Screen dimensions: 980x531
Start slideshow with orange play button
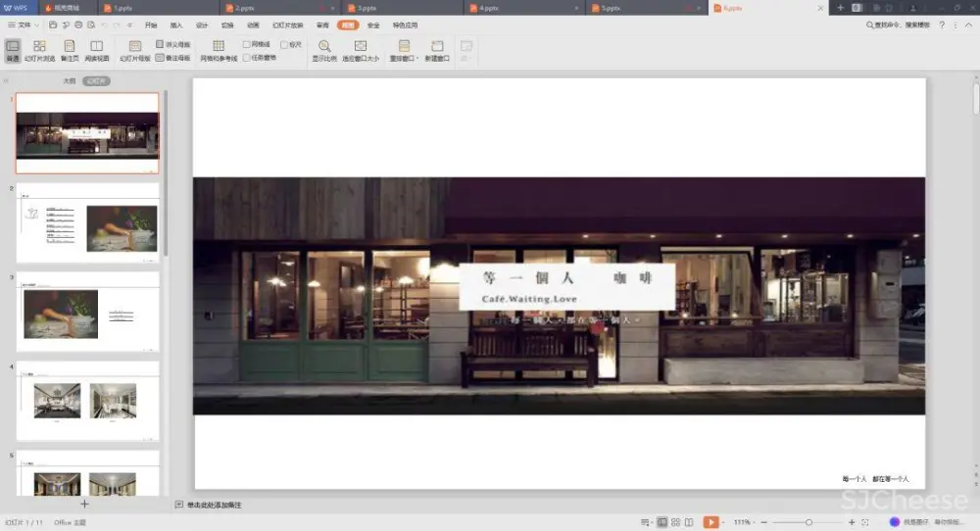pyautogui.click(x=710, y=522)
